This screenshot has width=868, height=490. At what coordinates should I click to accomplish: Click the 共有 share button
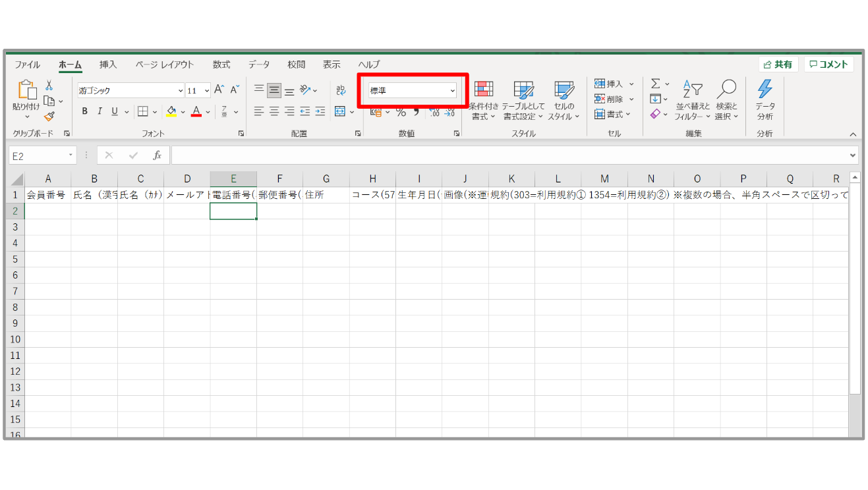[778, 65]
